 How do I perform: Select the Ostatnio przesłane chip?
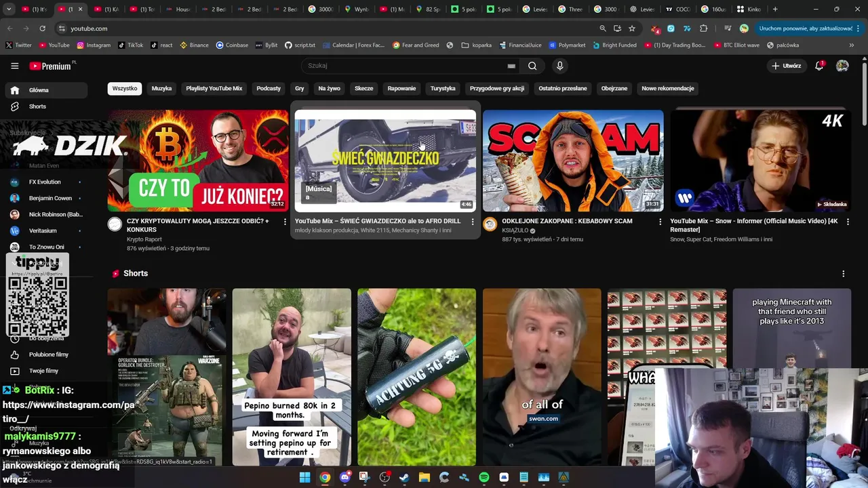pos(563,88)
